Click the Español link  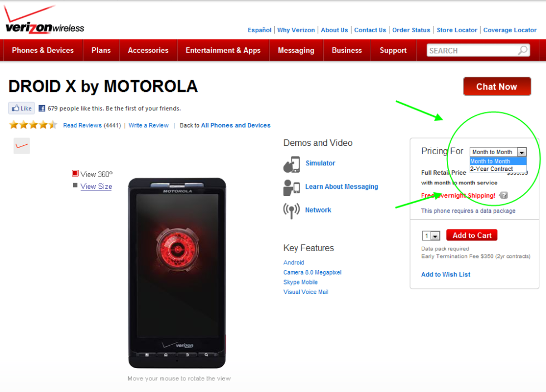coord(260,30)
